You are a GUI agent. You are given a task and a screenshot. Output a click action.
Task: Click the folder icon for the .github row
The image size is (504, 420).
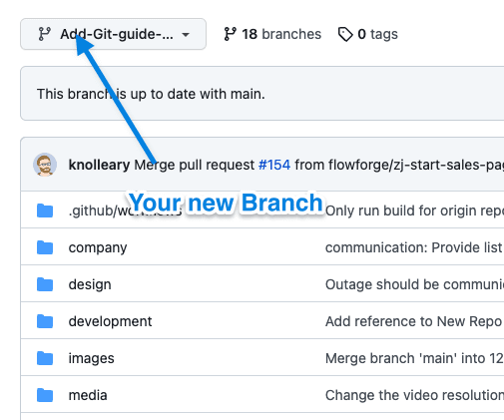pyautogui.click(x=45, y=210)
